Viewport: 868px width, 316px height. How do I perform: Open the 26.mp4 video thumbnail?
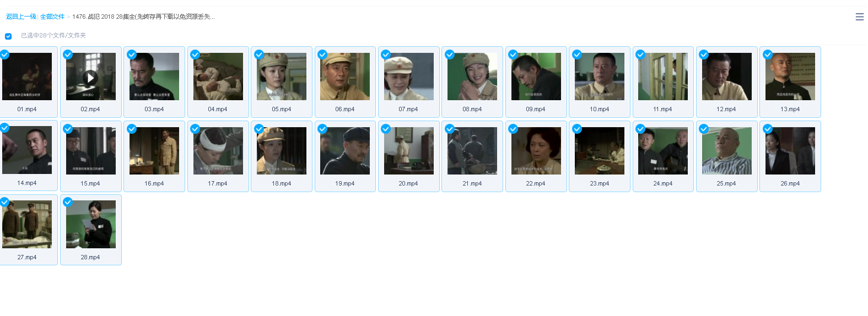tap(790, 151)
